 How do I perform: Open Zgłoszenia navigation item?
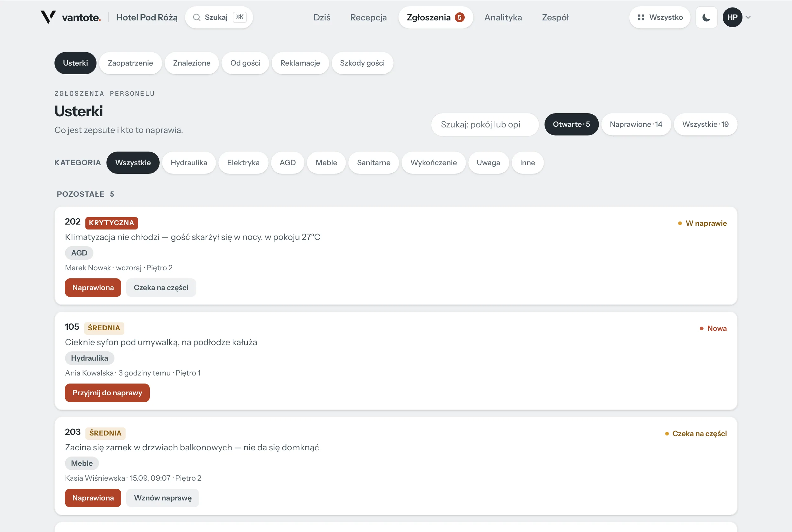435,17
